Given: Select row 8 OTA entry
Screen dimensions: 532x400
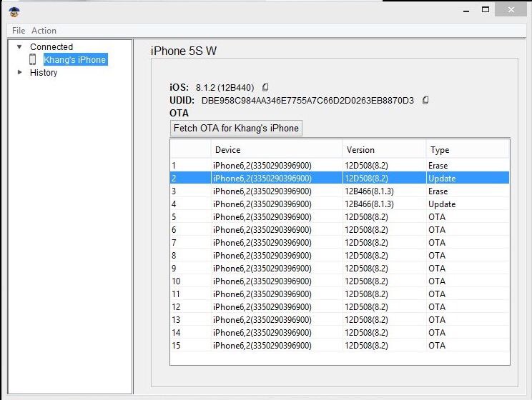Looking at the screenshot, I should coord(340,256).
